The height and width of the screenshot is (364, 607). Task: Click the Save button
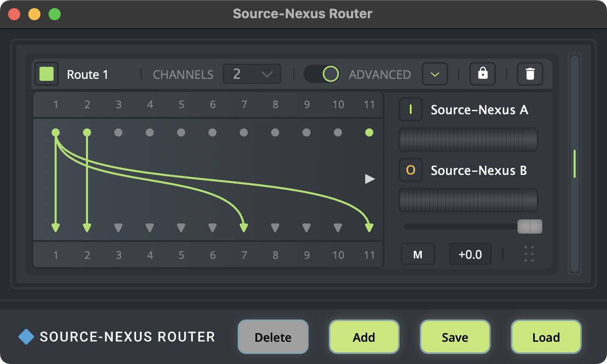[455, 337]
